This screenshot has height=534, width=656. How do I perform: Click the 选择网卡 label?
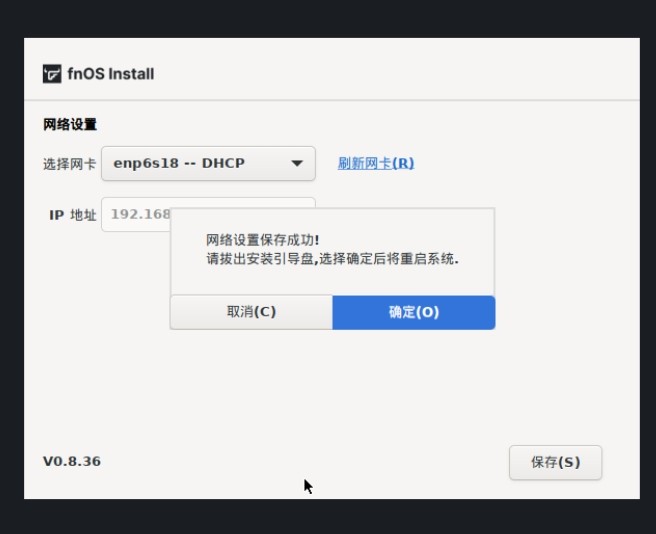[x=69, y=164]
